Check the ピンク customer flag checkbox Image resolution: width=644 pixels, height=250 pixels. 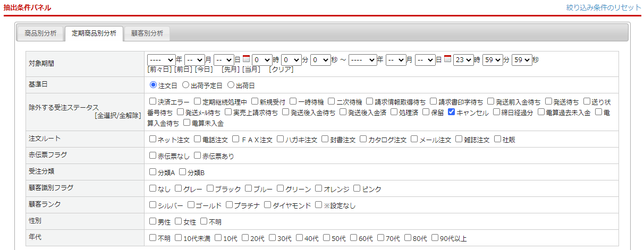pyautogui.click(x=357, y=188)
